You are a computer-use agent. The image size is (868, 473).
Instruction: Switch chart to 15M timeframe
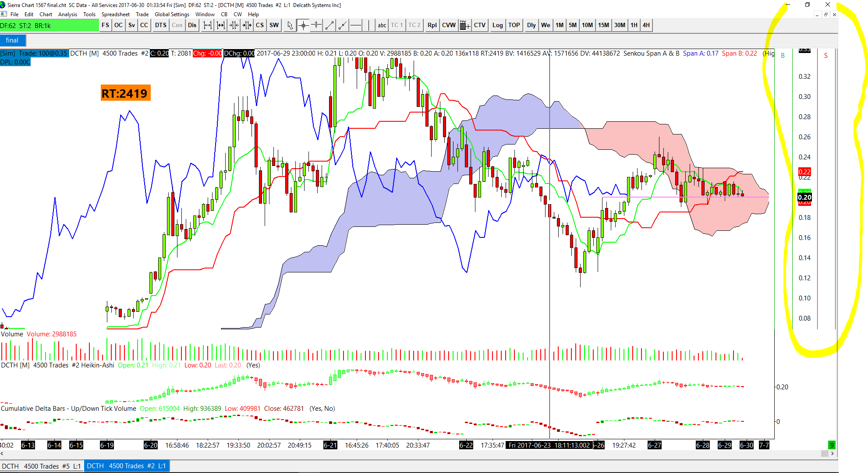(x=603, y=25)
